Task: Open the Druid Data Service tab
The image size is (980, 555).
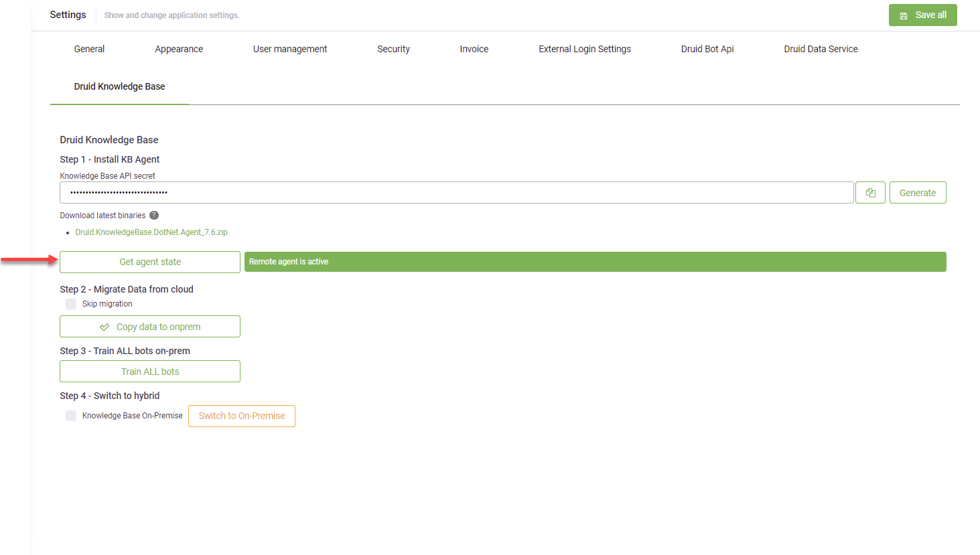Action: [821, 49]
